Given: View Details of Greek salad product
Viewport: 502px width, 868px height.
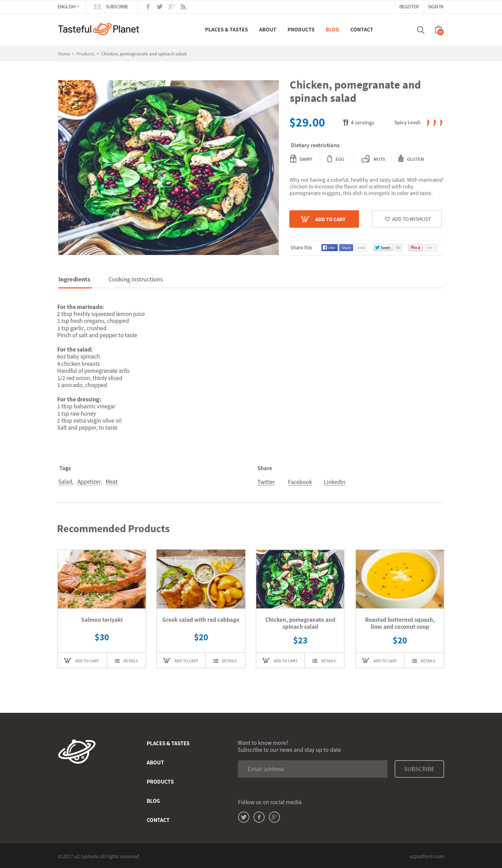Looking at the screenshot, I should 225,661.
